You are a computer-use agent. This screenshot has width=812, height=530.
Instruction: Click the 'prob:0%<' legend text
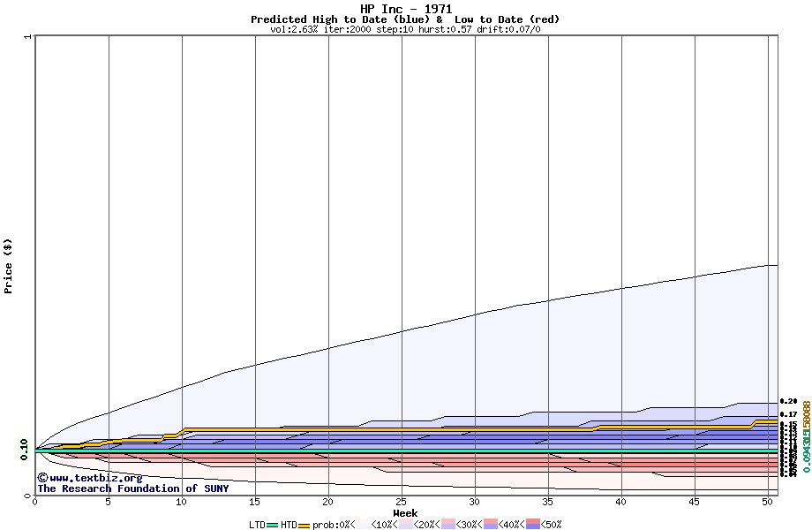pyautogui.click(x=334, y=525)
